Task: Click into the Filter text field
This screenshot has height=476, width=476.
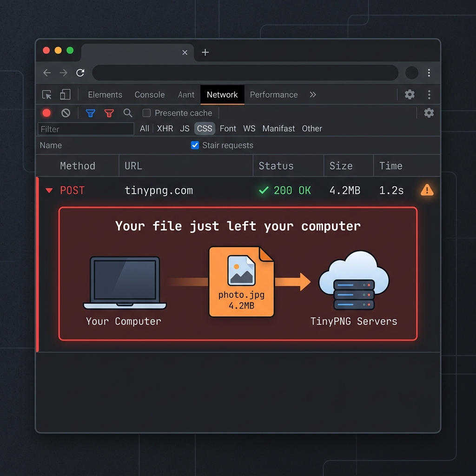Action: point(86,129)
